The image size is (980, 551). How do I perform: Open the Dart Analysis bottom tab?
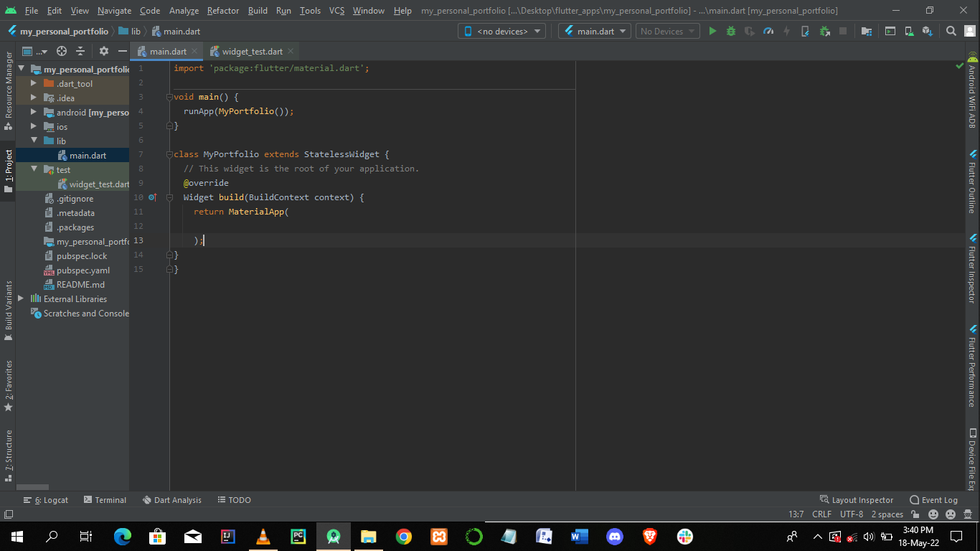pyautogui.click(x=172, y=500)
